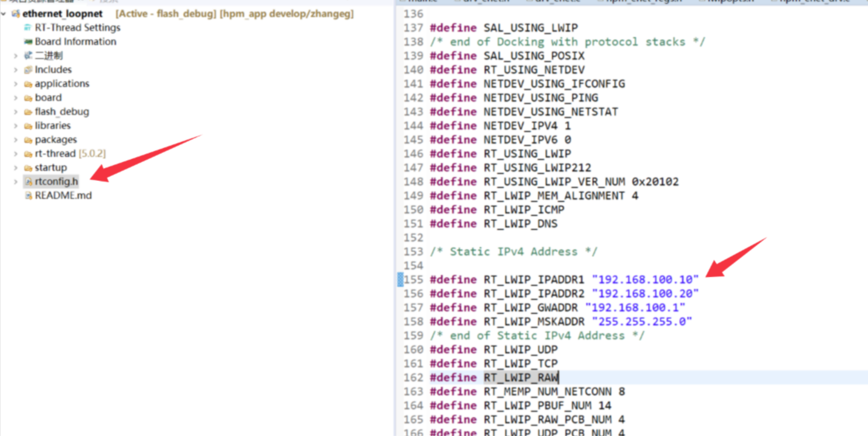Click the RT-Thread Settings icon
Image resolution: width=868 pixels, height=436 pixels.
click(x=27, y=27)
